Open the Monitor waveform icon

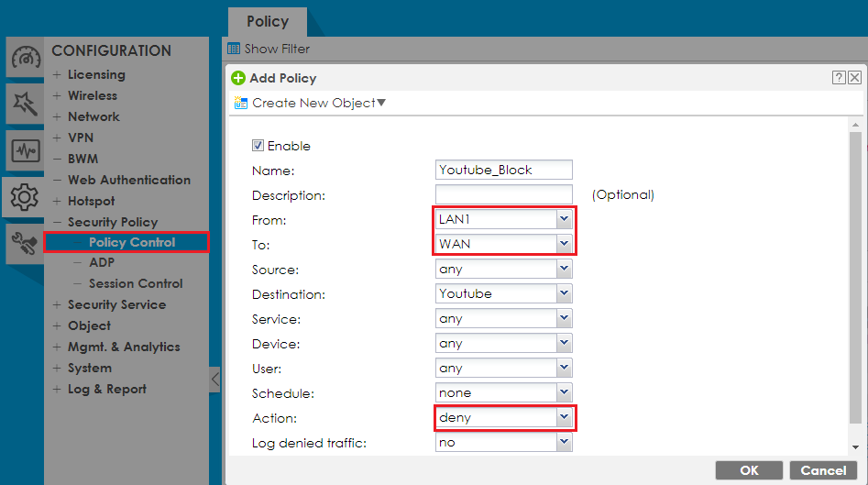pyautogui.click(x=25, y=150)
